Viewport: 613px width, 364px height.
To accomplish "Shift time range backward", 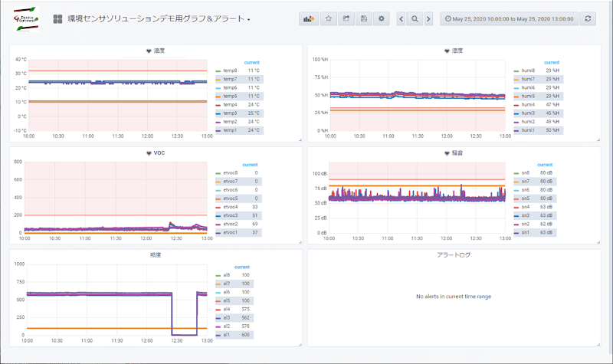I will point(401,18).
